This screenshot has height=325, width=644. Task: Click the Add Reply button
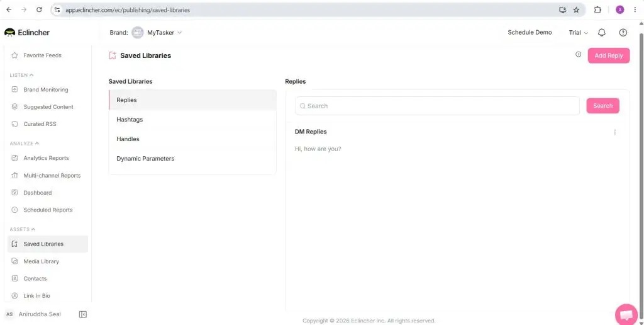pos(609,55)
